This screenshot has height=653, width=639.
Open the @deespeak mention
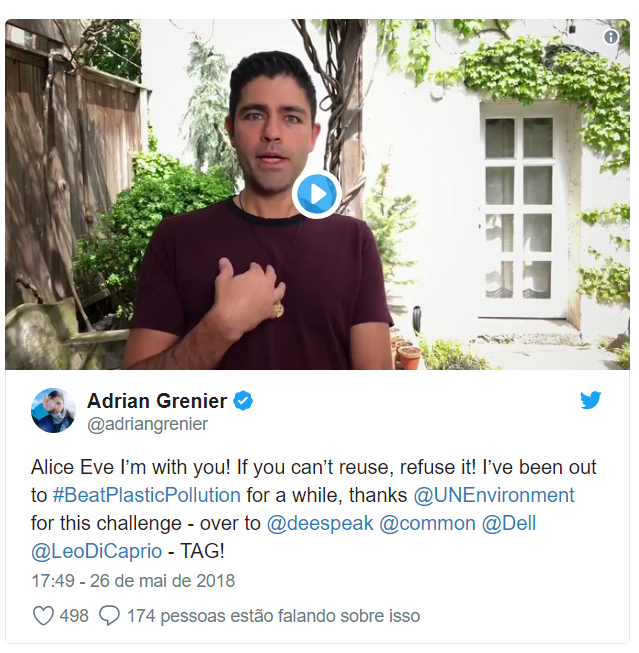click(x=320, y=523)
